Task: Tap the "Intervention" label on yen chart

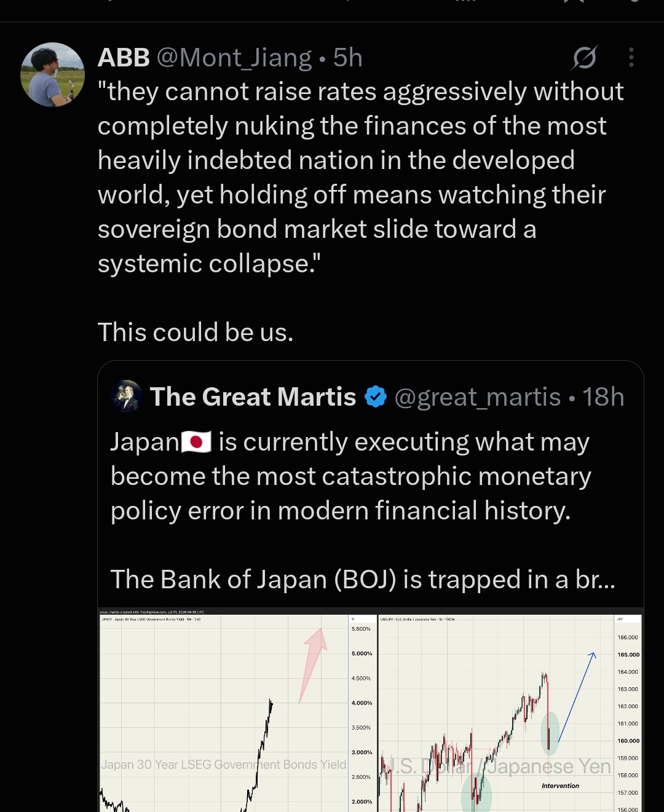Action: tap(560, 786)
